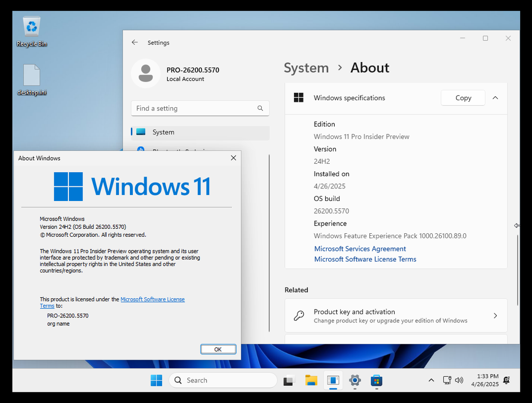Minimize the Settings window
Screen dimensions: 532x403
pyautogui.click(x=463, y=38)
